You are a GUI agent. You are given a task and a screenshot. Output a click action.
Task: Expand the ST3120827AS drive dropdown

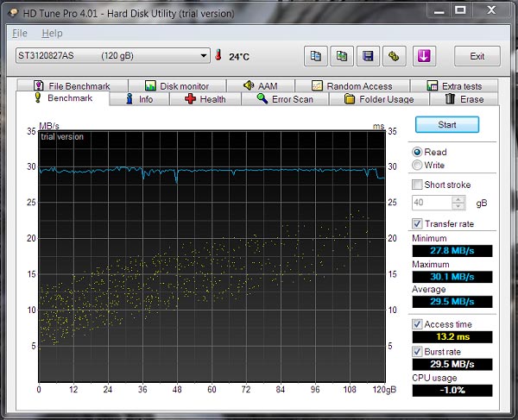pyautogui.click(x=204, y=55)
